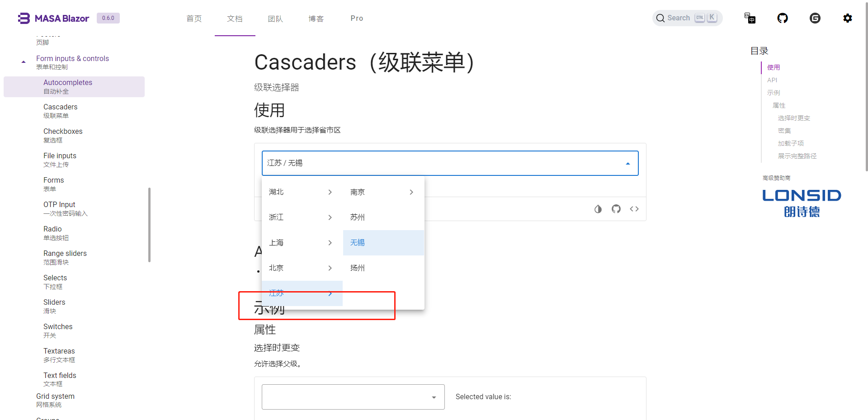Click the MASA Blazor logo
The height and width of the screenshot is (420, 868).
pos(53,18)
